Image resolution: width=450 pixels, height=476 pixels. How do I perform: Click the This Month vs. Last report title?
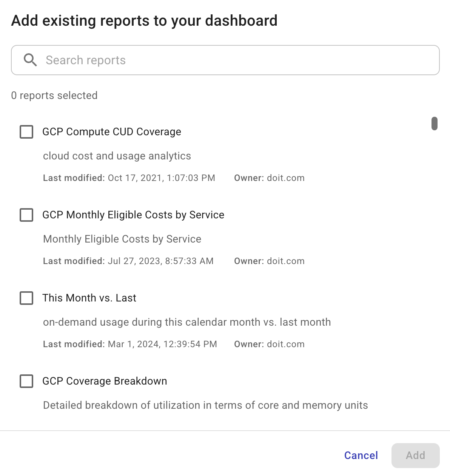[89, 298]
